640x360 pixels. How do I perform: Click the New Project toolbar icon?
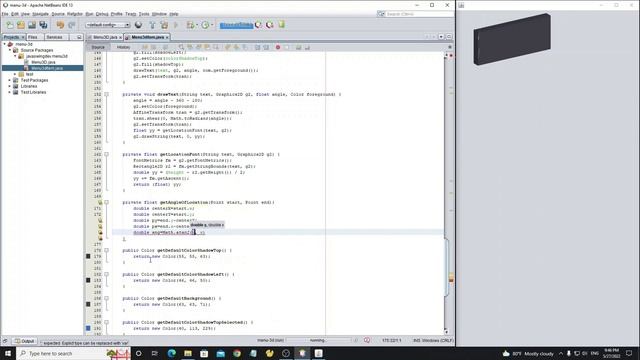pos(21,25)
